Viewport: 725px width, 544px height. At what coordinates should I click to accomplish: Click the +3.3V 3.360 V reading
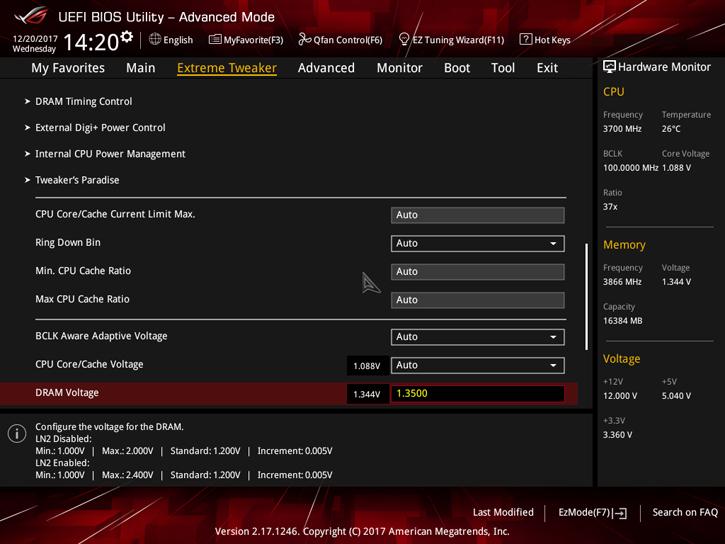617,435
